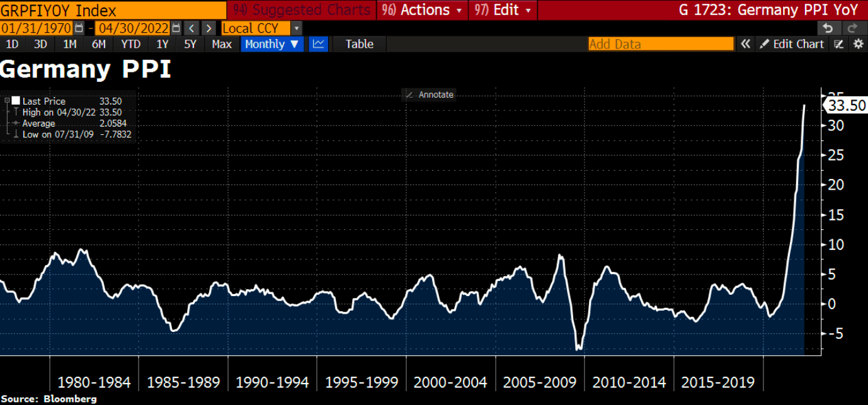Select the Max time range
Screen dimensions: 868x405
pyautogui.click(x=222, y=44)
